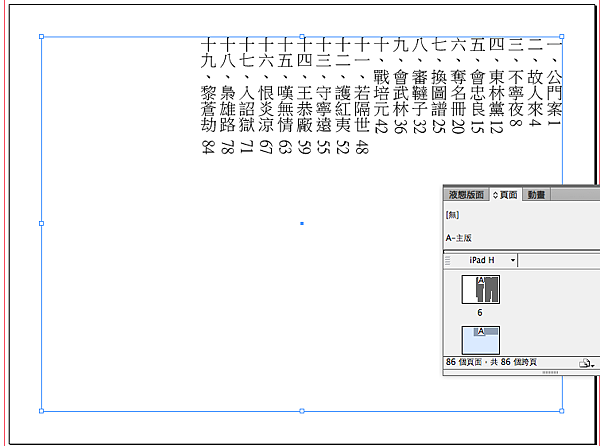Click the 七、換圖譜 contents line
Screen dimensions: 600x446
coord(439,86)
